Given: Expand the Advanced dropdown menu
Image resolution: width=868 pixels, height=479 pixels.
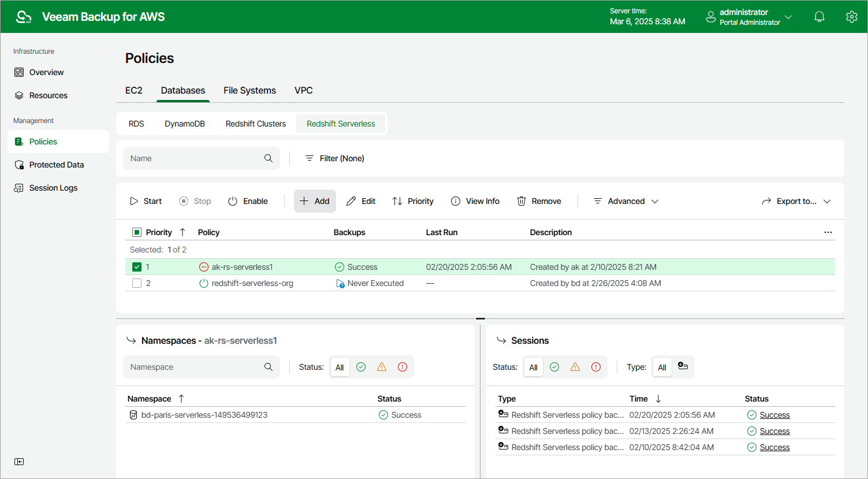Looking at the screenshot, I should click(625, 201).
